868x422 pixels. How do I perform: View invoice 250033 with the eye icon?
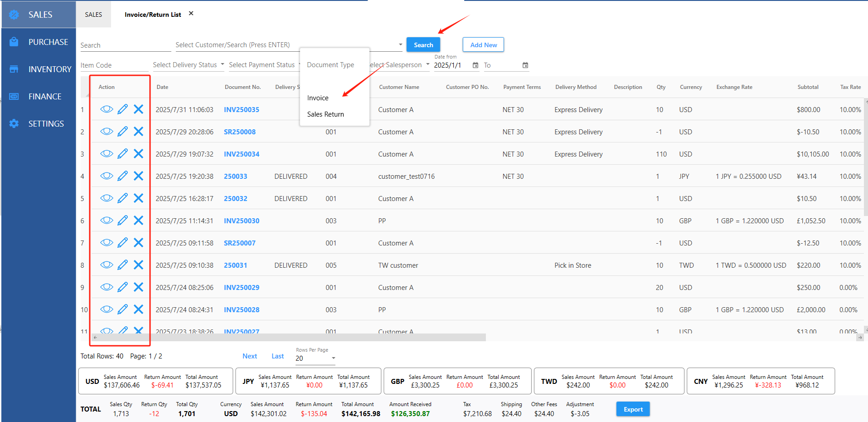pyautogui.click(x=107, y=176)
